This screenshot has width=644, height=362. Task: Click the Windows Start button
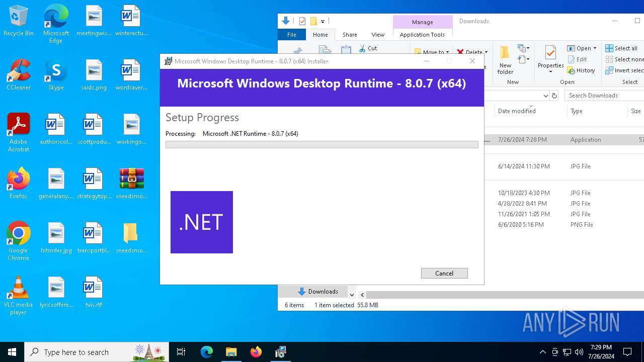(12, 352)
